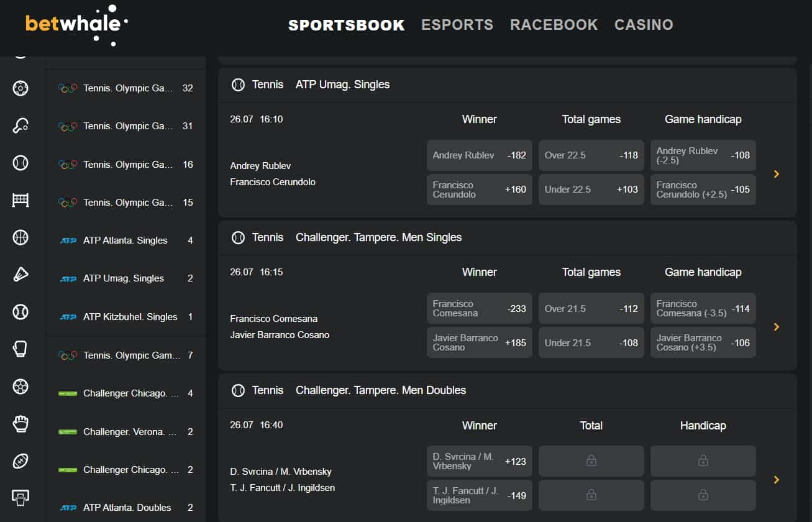Viewport: 812px width, 522px height.
Task: Click the ATP logo next to ATP Atlanta. Singles
Action: pos(68,240)
